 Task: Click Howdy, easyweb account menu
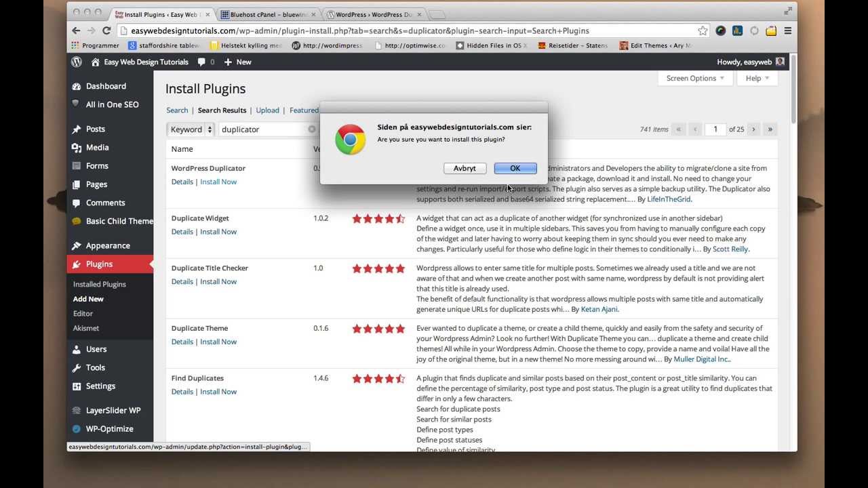[750, 62]
